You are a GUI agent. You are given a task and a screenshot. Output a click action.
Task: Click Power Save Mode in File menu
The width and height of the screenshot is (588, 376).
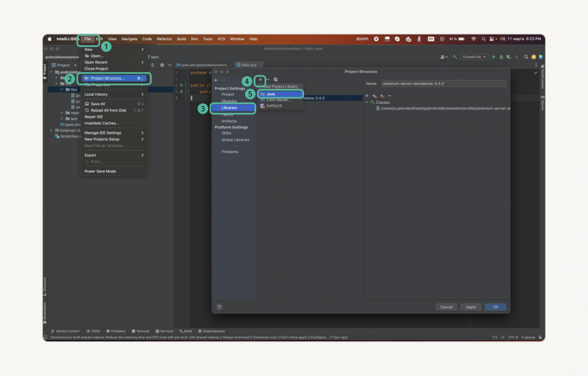pos(114,171)
